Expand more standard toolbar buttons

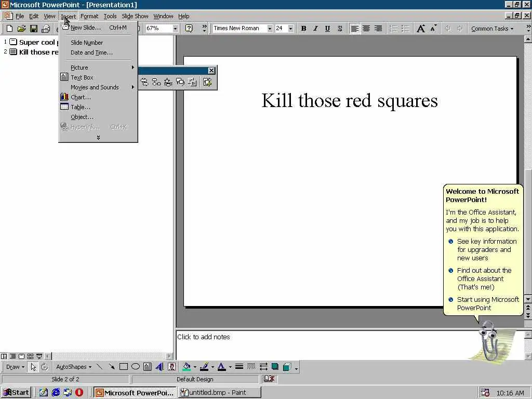coord(204,28)
